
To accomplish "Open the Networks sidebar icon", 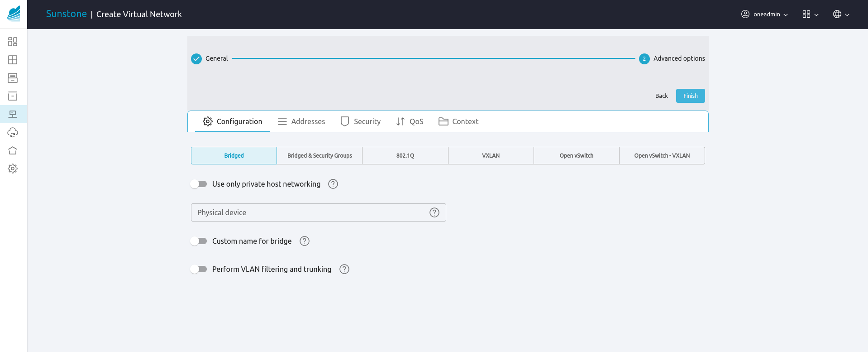I will point(13,114).
